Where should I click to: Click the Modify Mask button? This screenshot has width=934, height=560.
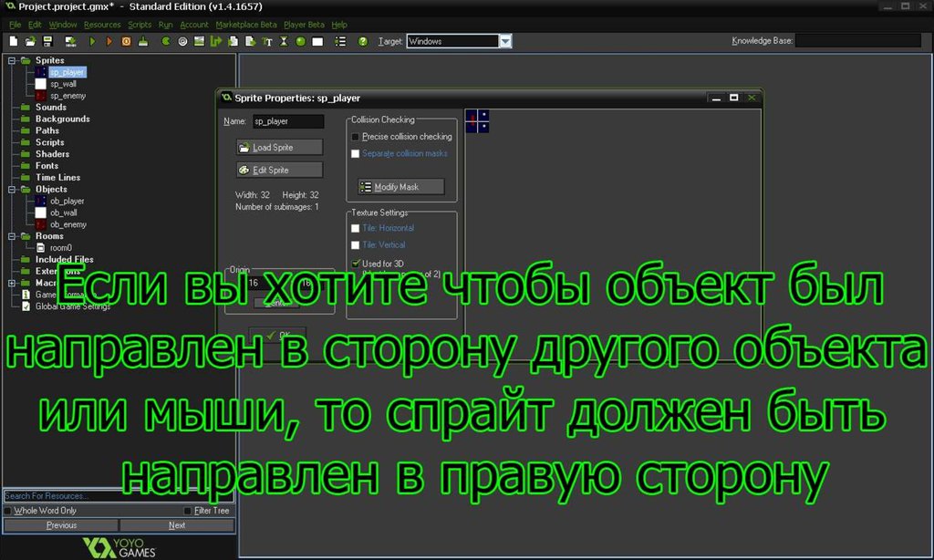coord(396,186)
